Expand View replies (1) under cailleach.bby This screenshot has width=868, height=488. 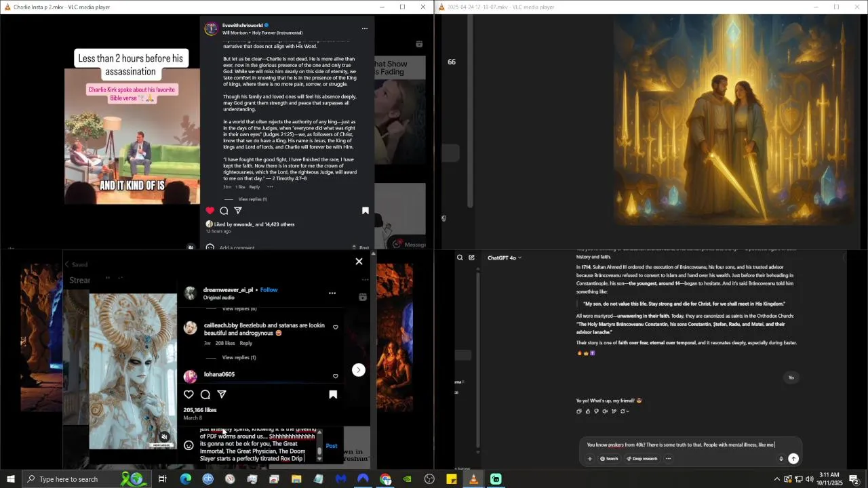point(239,358)
